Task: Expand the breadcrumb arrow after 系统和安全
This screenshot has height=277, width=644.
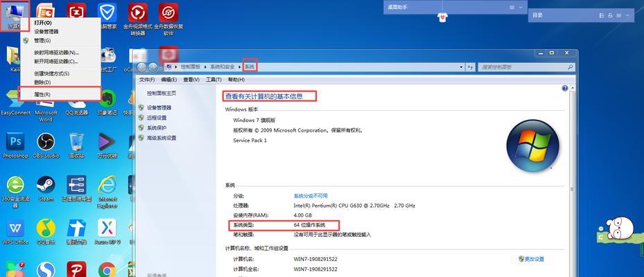Action: click(x=239, y=67)
